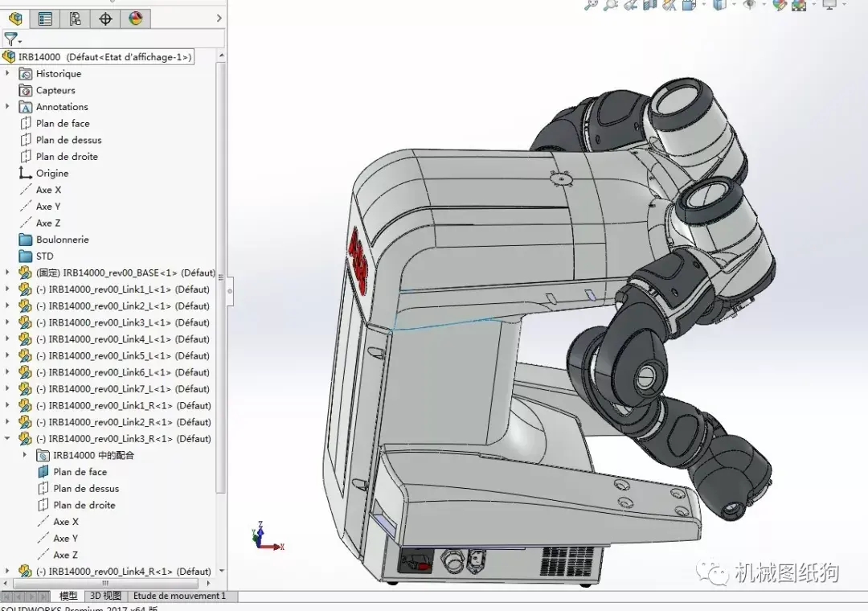Activate the Zoom to Area tool

[609, 6]
